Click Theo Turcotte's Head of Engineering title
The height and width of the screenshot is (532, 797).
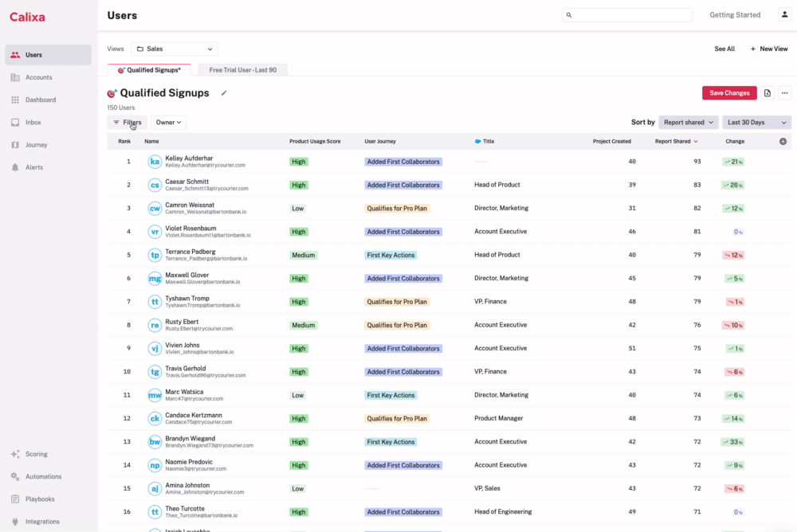[503, 511]
